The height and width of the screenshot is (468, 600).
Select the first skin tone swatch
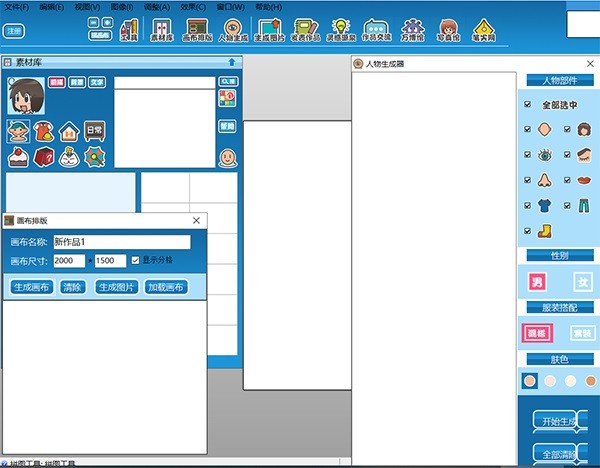tap(530, 381)
